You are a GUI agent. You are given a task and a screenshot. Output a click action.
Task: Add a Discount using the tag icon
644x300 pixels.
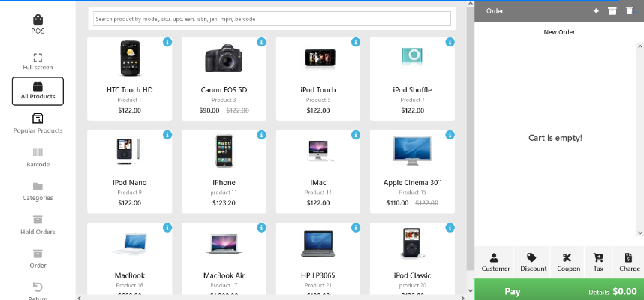[532, 261]
